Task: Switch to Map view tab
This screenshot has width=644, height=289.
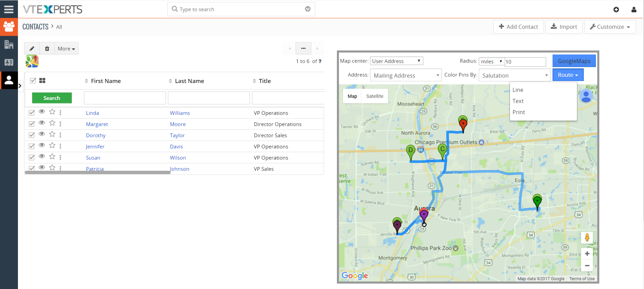Action: [x=352, y=96]
